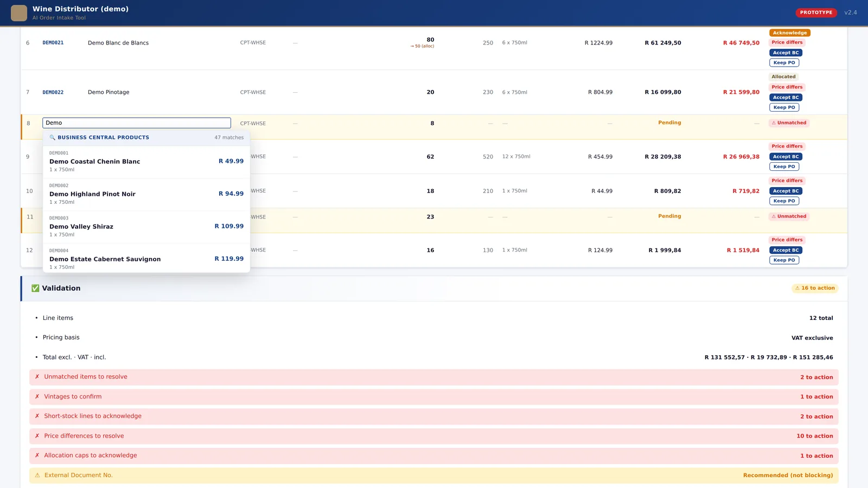Viewport: 868px width, 488px height.
Task: Keep PO price for Demo Pinotage
Action: click(x=784, y=107)
